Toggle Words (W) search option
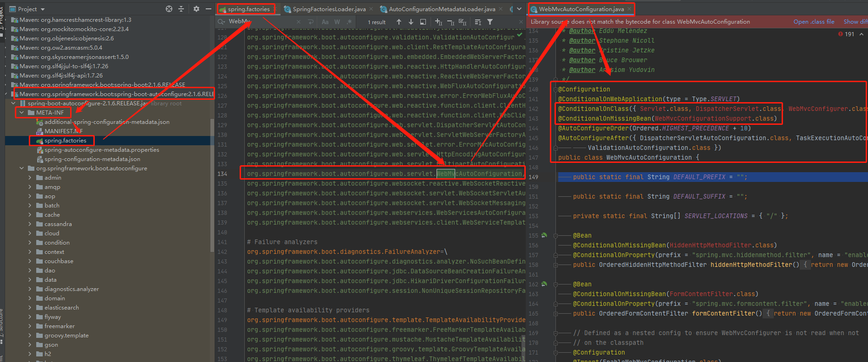The height and width of the screenshot is (362, 868). (x=337, y=22)
